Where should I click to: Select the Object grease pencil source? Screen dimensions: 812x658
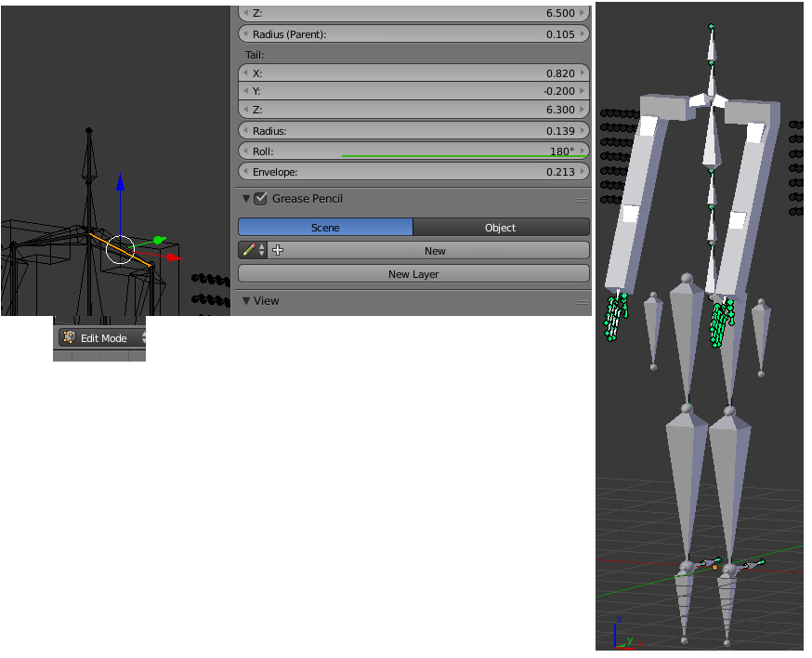pos(501,228)
